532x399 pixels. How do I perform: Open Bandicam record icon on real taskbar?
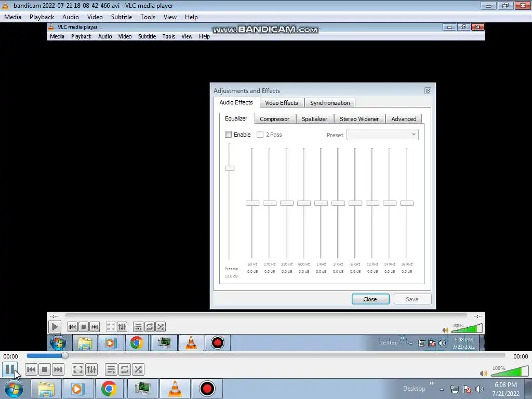click(x=207, y=389)
